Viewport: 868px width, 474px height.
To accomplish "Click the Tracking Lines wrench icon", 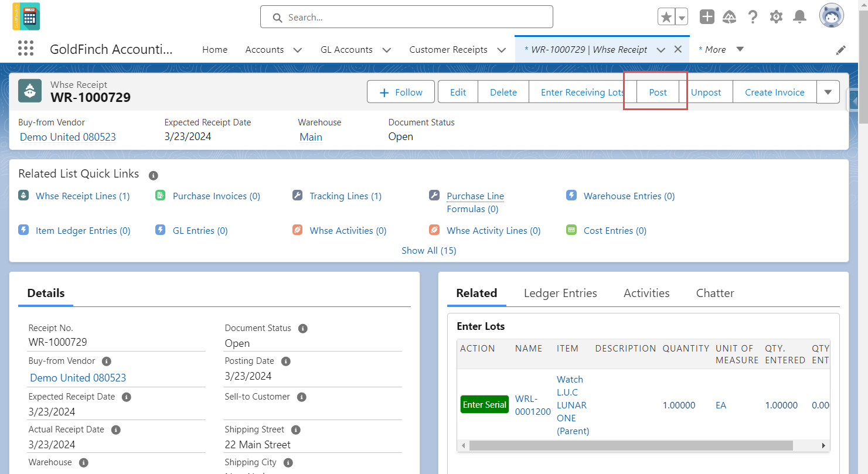I will click(x=297, y=196).
